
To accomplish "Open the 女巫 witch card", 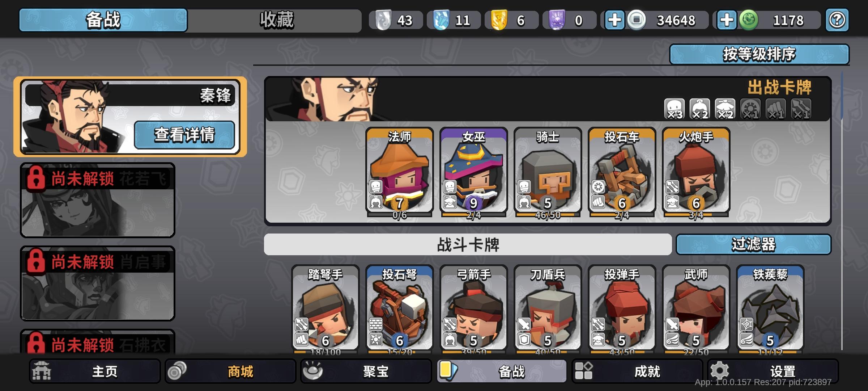I will [473, 173].
